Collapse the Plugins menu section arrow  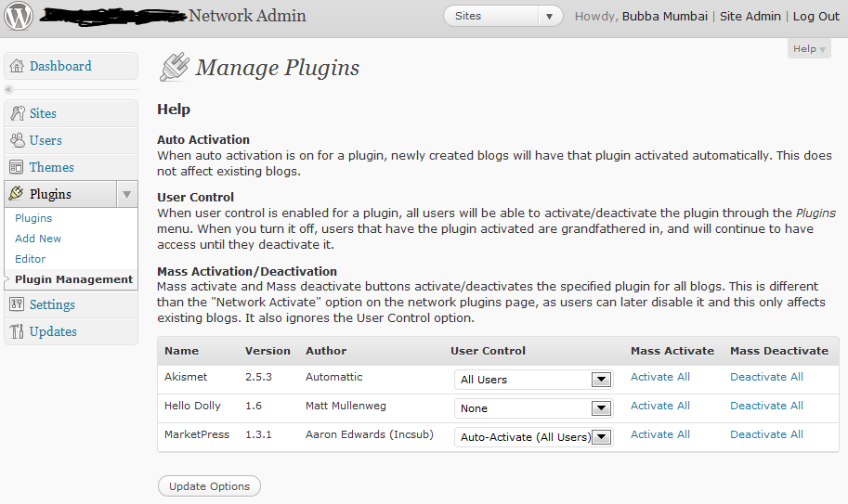point(126,195)
